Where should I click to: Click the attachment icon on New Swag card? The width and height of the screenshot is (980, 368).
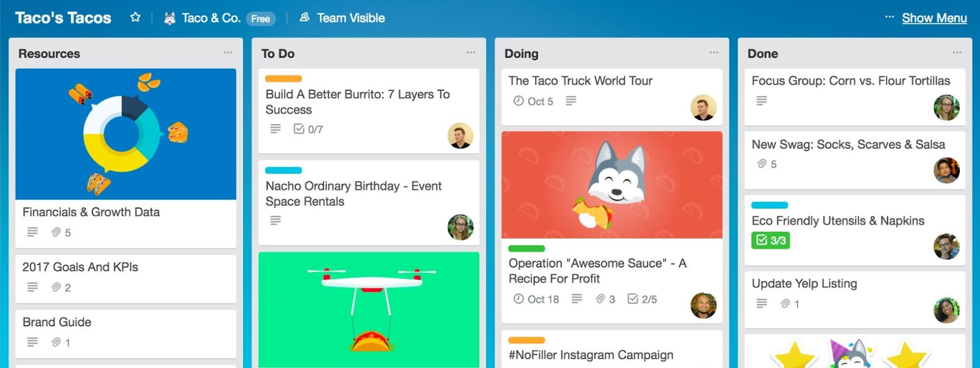[761, 164]
